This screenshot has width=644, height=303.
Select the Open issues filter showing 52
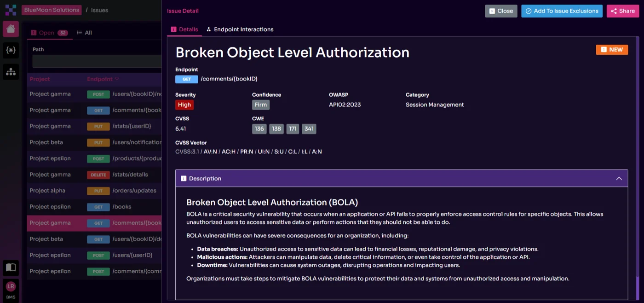[x=45, y=33]
